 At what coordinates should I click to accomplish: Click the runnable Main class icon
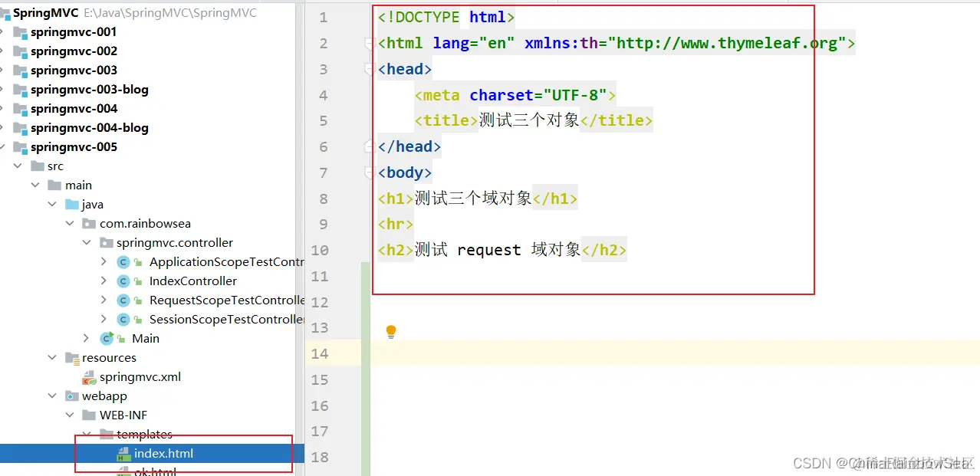click(107, 338)
